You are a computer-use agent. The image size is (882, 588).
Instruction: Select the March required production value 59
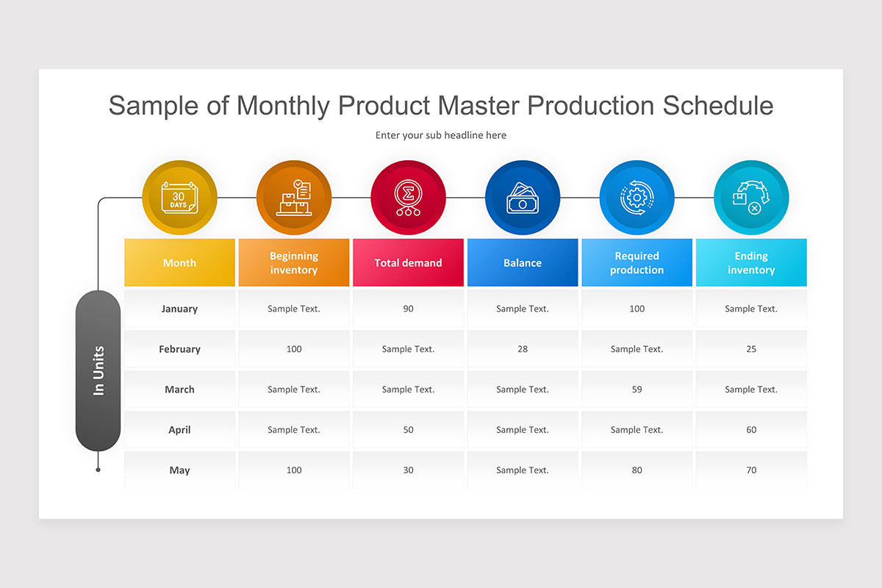click(637, 389)
